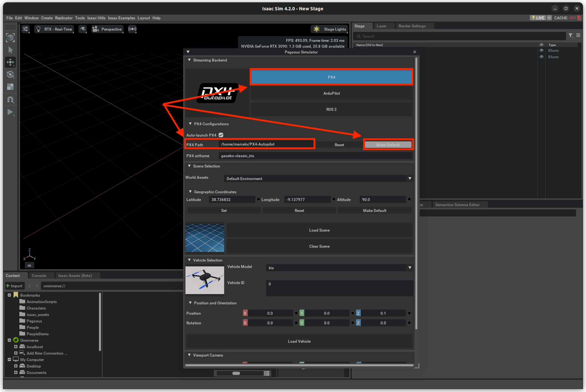
Task: Click the visibility eye column header
Action: pyautogui.click(x=541, y=45)
